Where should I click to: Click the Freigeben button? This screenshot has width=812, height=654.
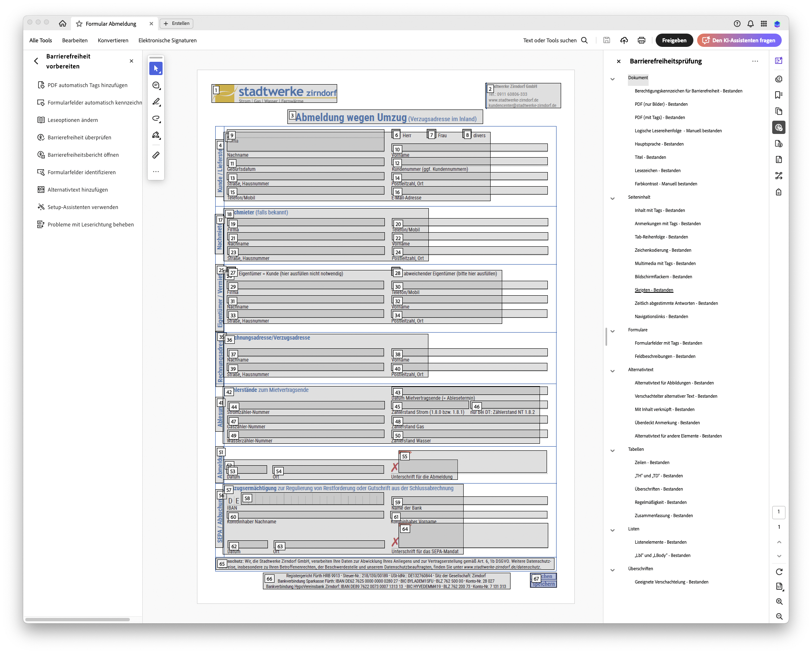[674, 40]
